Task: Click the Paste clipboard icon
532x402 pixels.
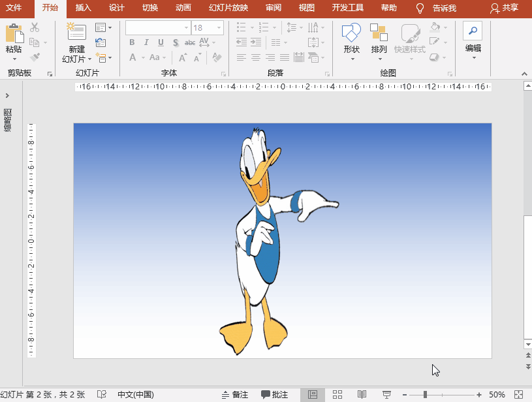Action: (14, 33)
